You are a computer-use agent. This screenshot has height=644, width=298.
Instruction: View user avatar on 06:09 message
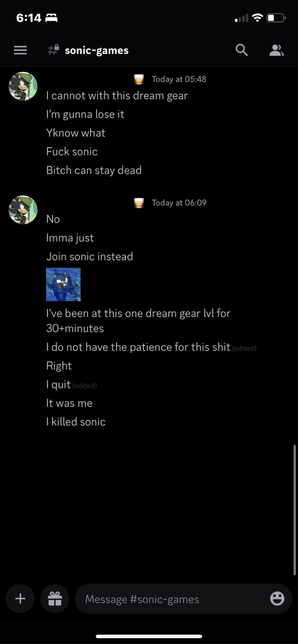coord(23,210)
